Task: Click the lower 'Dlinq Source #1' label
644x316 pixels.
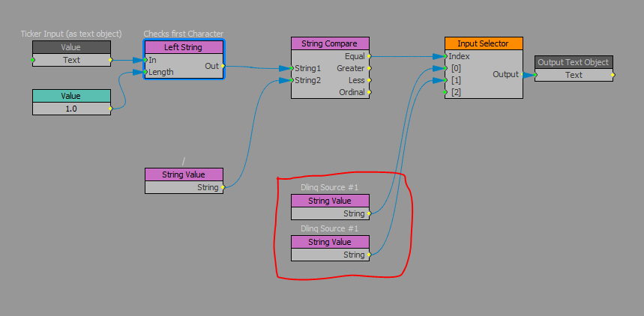Action: [329, 228]
